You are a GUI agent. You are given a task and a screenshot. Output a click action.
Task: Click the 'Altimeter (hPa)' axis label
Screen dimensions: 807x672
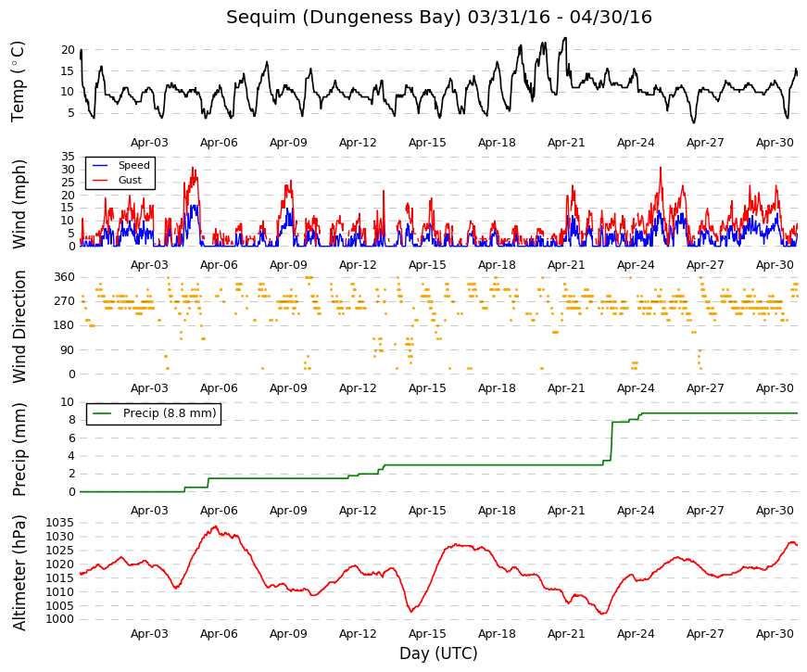point(19,573)
